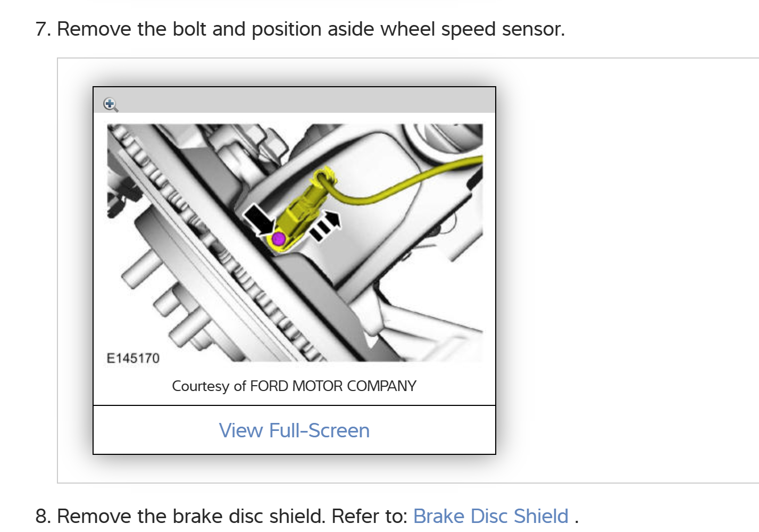
Task: Click the dashed black arrow beside sensor
Action: (325, 226)
